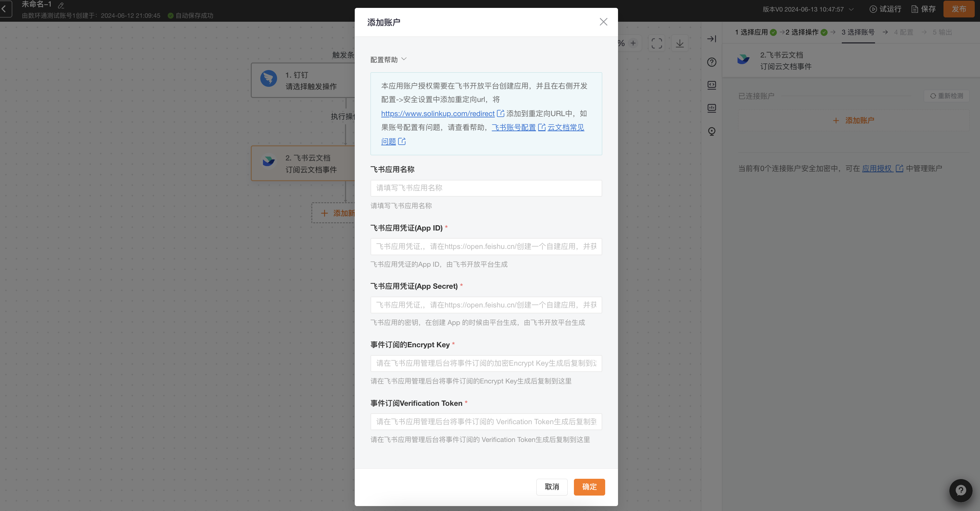Click the Verification Token input field
The height and width of the screenshot is (511, 980).
486,422
